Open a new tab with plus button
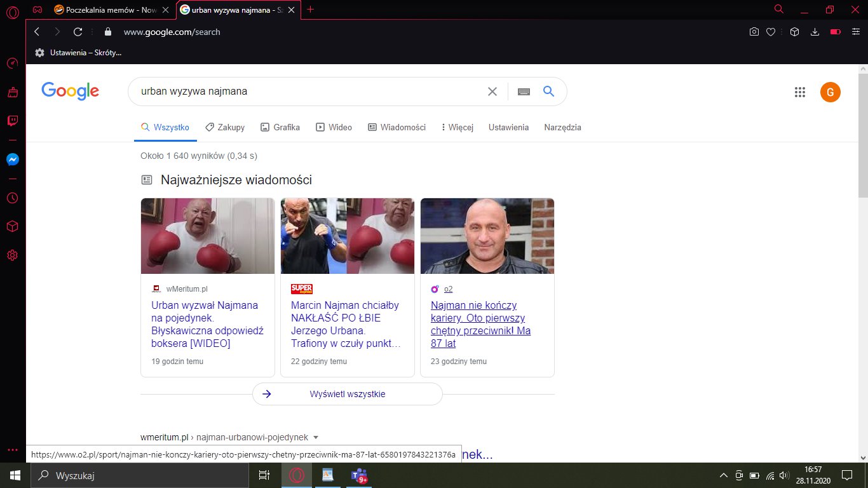868x488 pixels. click(310, 10)
